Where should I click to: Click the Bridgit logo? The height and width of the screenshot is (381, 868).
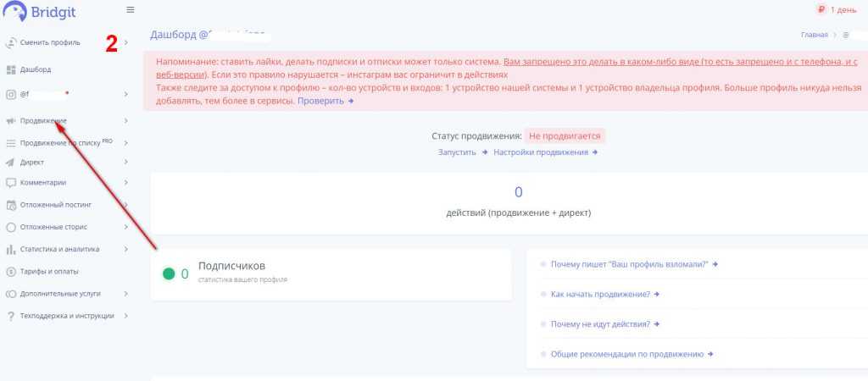pos(42,12)
